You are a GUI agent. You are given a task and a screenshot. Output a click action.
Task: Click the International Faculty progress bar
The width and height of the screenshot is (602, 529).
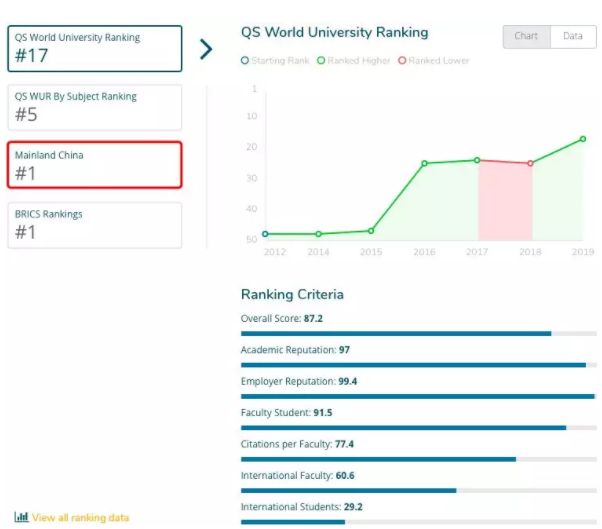click(418, 491)
